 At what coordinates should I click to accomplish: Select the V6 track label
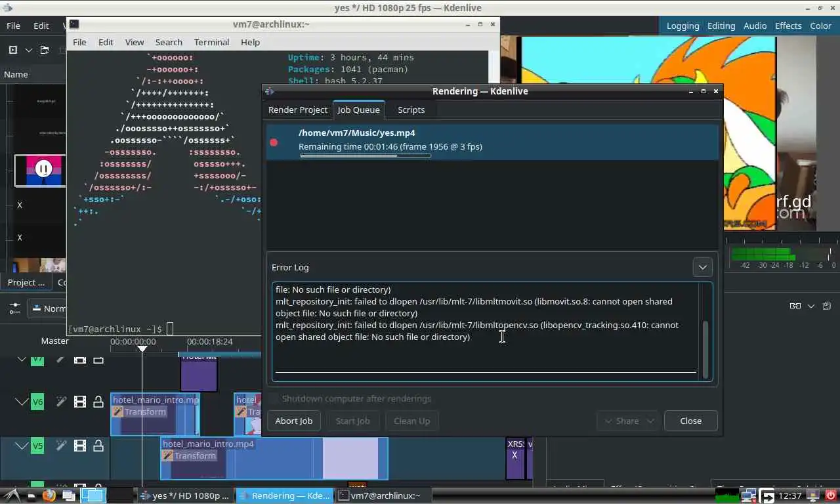(37, 402)
